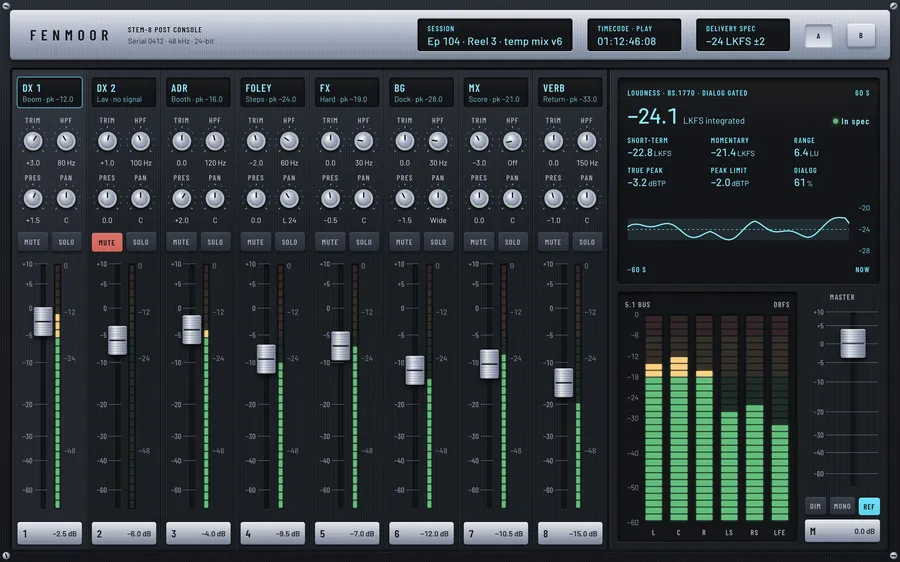
Task: Click the MX TRIM knob at -3.0
Action: click(x=479, y=141)
